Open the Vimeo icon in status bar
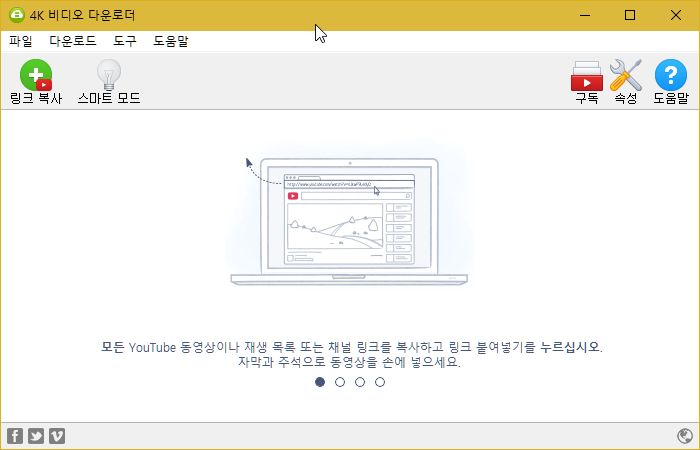700x450 pixels. coord(57,436)
